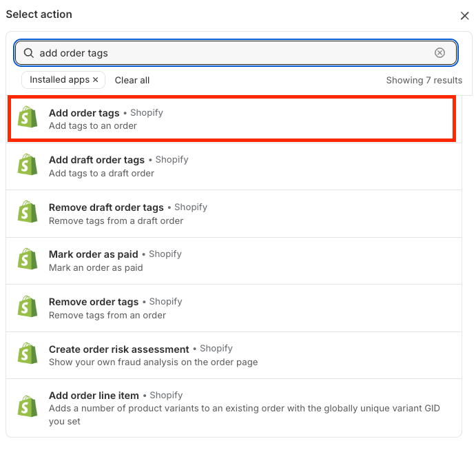476x461 pixels.
Task: Choose Mark order as paid action
Action: tap(234, 261)
